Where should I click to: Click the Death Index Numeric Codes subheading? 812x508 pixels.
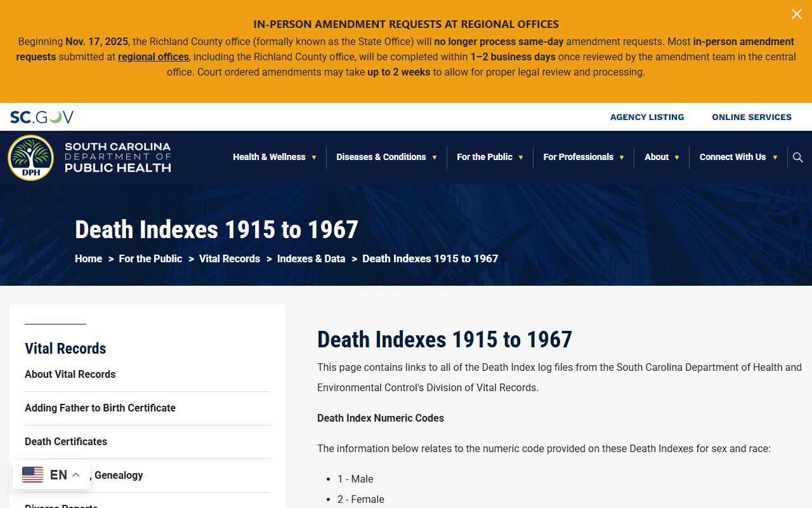(x=381, y=418)
